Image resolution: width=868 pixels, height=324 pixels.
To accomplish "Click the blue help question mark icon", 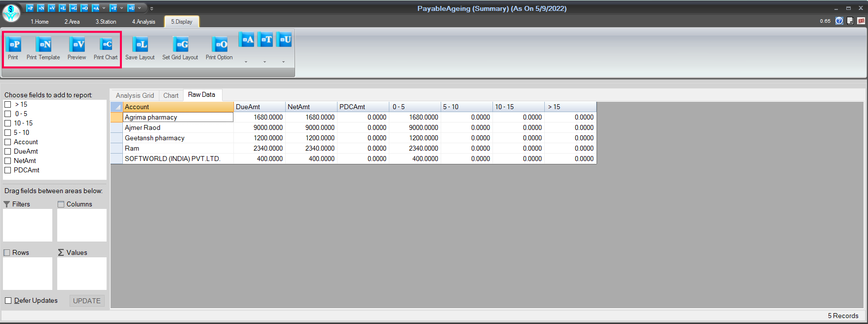I will tap(839, 21).
